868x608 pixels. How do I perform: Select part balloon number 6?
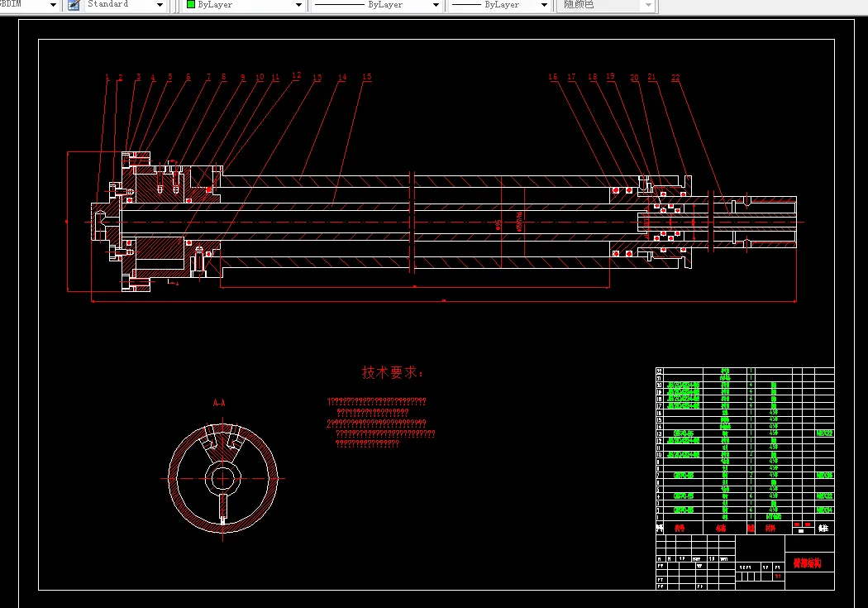point(188,77)
